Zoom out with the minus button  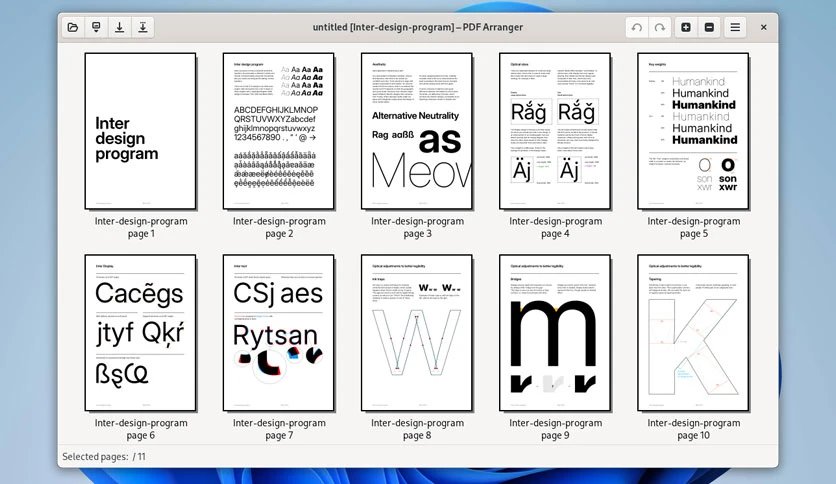pos(709,27)
